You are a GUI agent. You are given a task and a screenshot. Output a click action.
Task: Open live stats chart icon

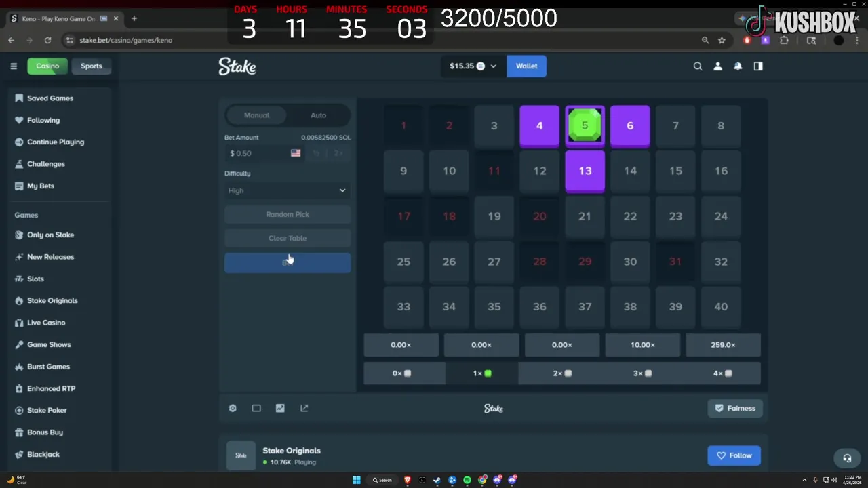click(280, 408)
